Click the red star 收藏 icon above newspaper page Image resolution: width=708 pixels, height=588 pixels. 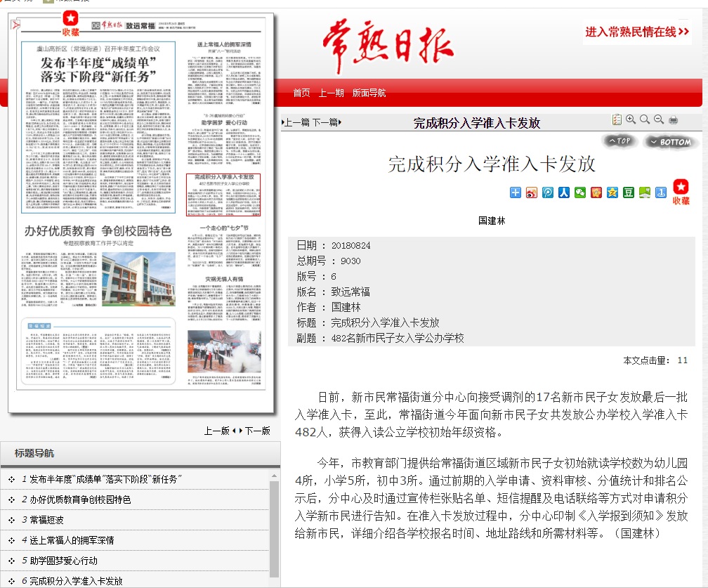pyautogui.click(x=70, y=23)
